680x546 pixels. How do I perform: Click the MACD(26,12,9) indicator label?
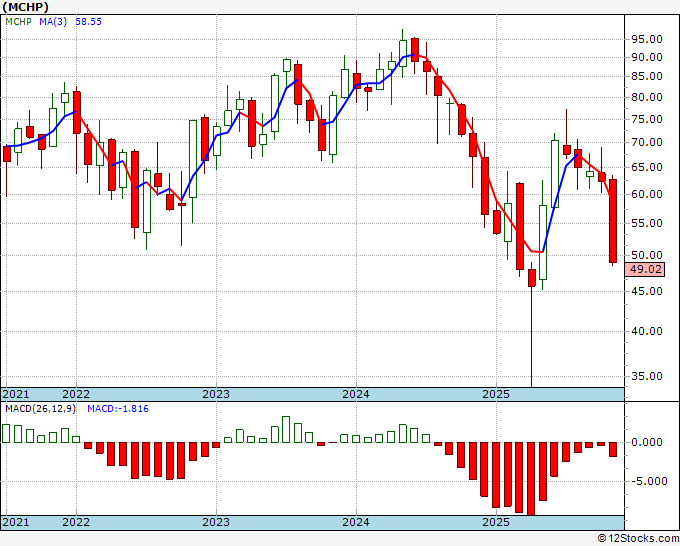tap(40, 409)
